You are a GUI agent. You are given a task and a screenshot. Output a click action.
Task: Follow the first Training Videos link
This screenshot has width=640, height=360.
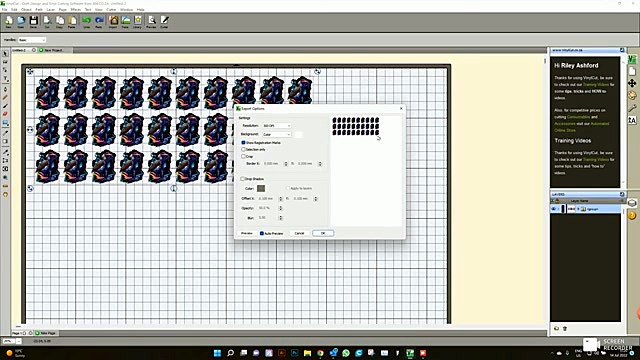pos(596,84)
